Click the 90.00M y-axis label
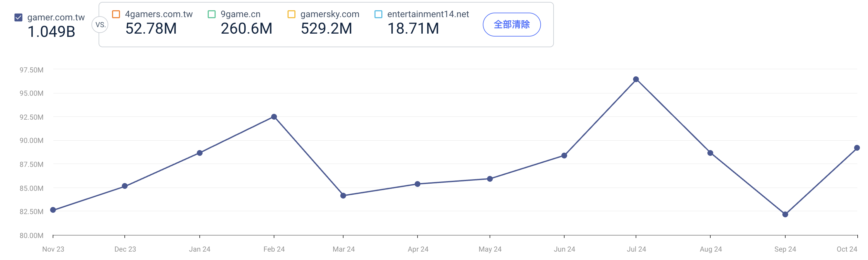 (x=31, y=141)
